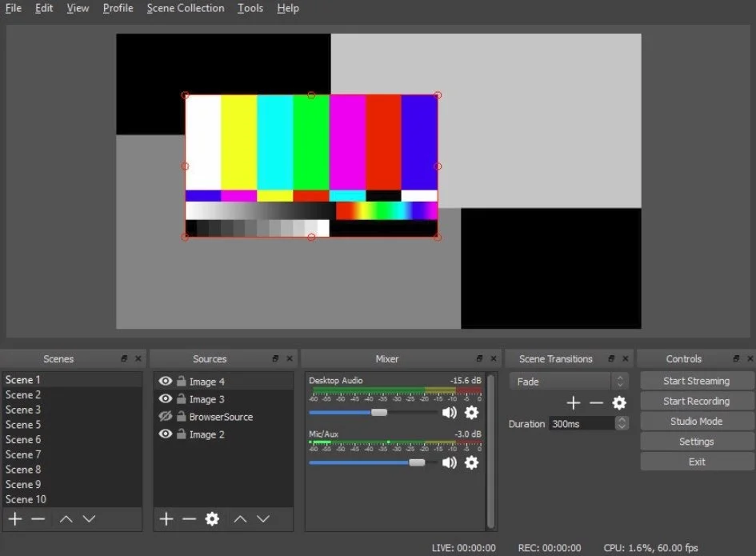This screenshot has height=556, width=756.
Task: Remove Scene 1 using the minus icon
Action: tap(37, 519)
